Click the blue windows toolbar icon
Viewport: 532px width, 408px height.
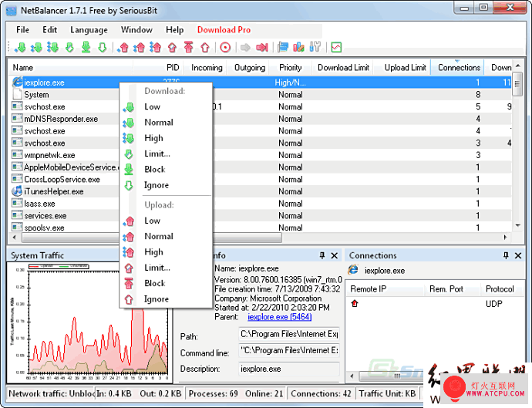click(x=283, y=47)
